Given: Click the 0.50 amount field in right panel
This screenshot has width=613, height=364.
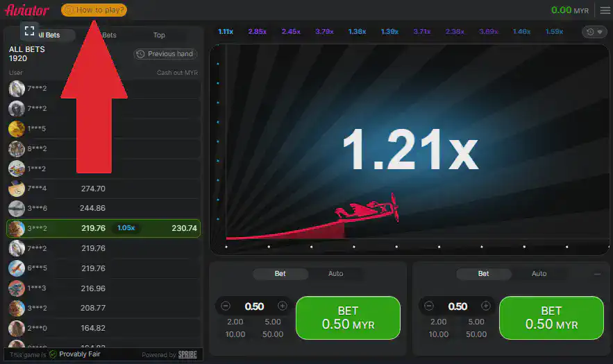Looking at the screenshot, I should click(457, 306).
